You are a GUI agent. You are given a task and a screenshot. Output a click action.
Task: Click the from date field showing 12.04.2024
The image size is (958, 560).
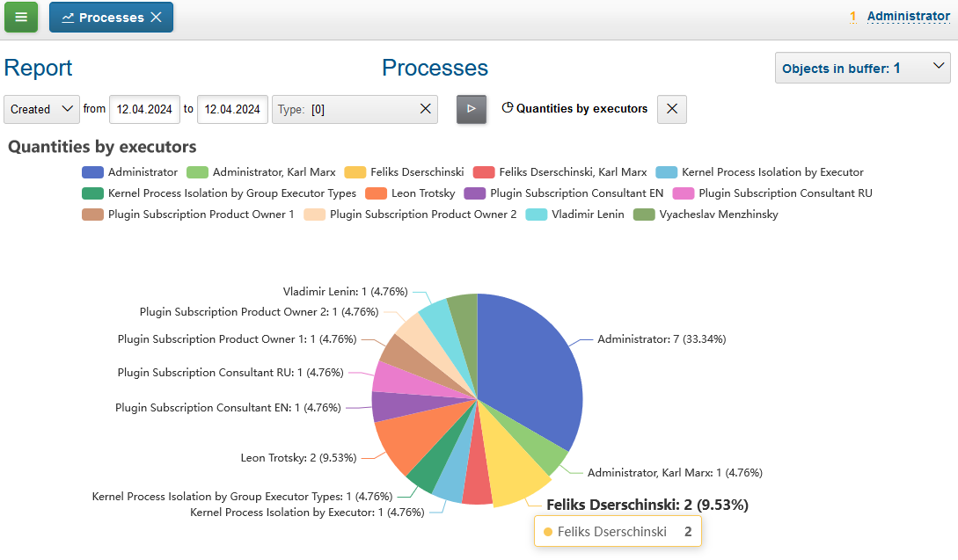144,109
